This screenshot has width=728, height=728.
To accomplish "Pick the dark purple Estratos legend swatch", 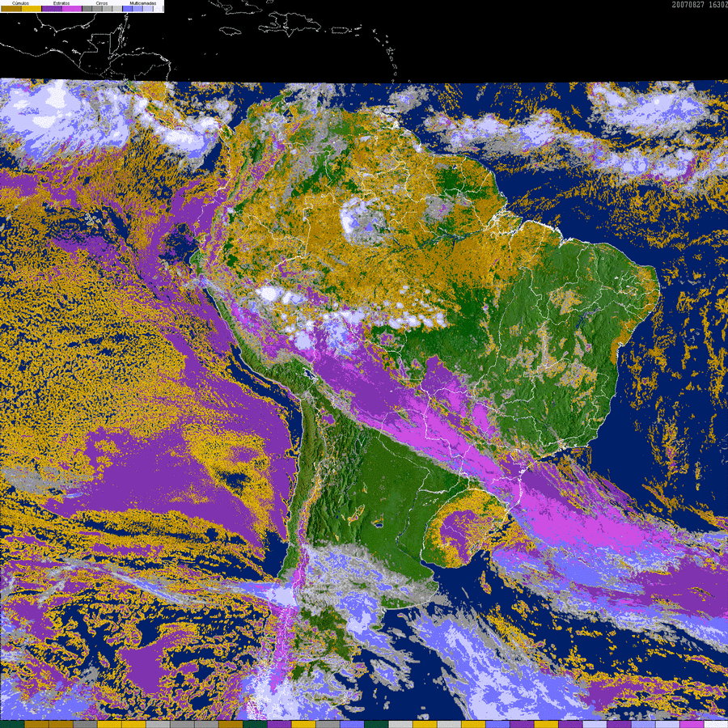I will click(x=52, y=8).
